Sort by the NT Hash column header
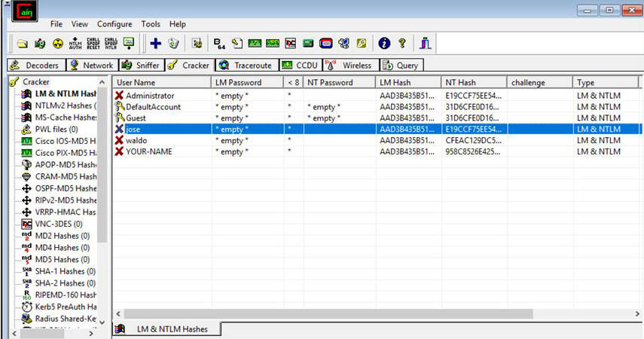 click(475, 82)
